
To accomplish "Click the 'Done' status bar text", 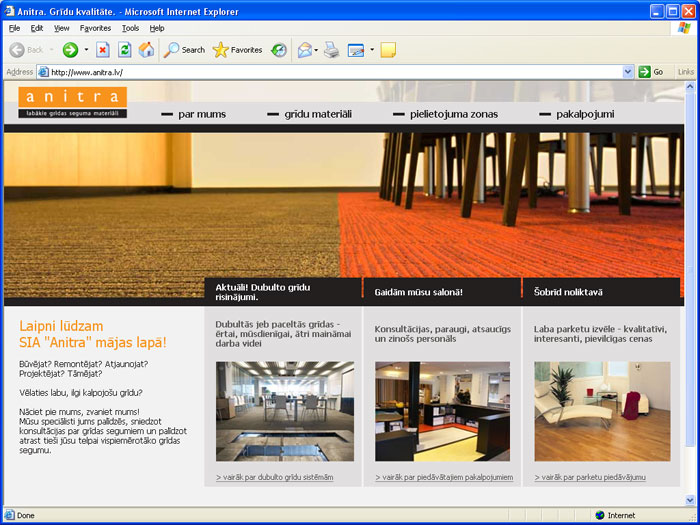I will click(25, 515).
